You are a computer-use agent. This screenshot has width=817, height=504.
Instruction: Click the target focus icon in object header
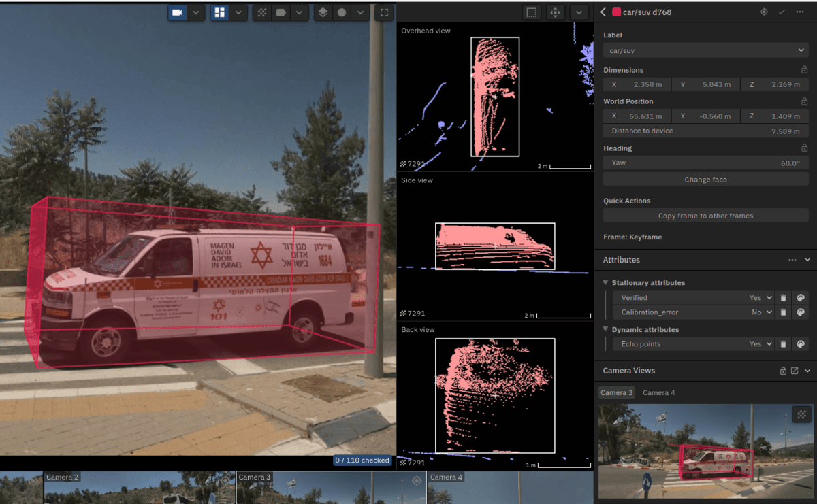click(x=764, y=12)
